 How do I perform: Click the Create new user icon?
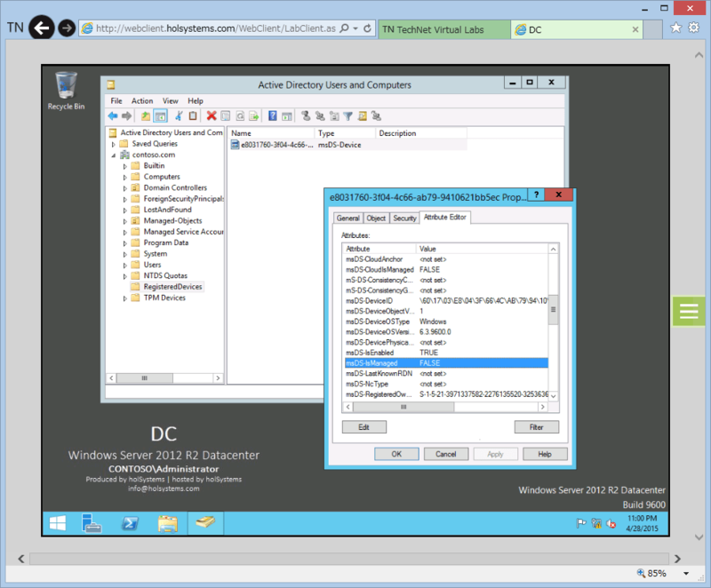[x=306, y=116]
